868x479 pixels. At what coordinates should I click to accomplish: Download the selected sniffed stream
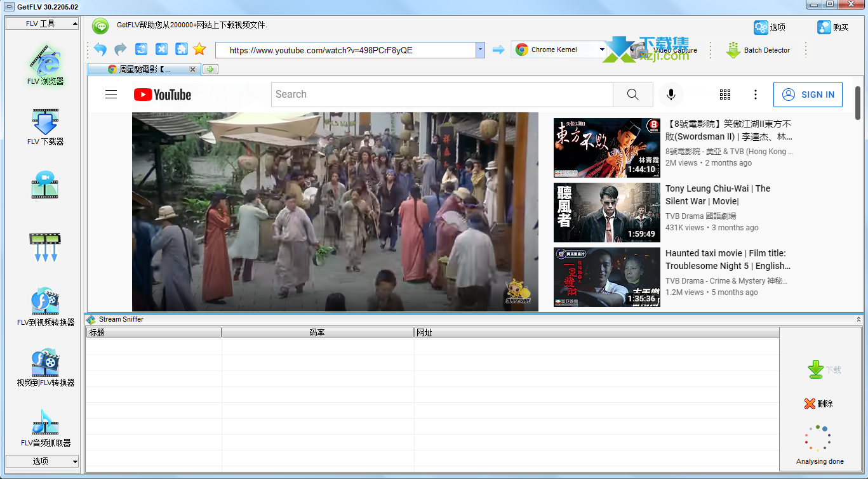(x=824, y=369)
